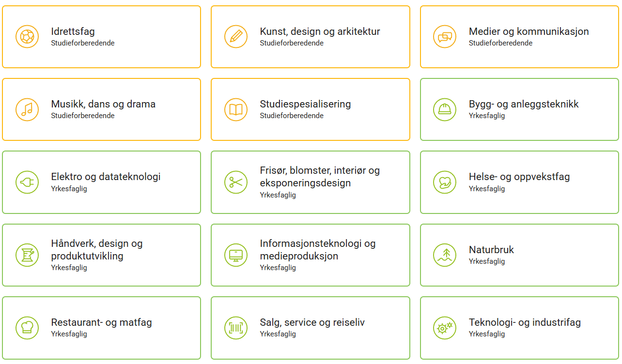622x364 pixels.
Task: Select the Medier og kommunikasjon title
Action: point(529,31)
